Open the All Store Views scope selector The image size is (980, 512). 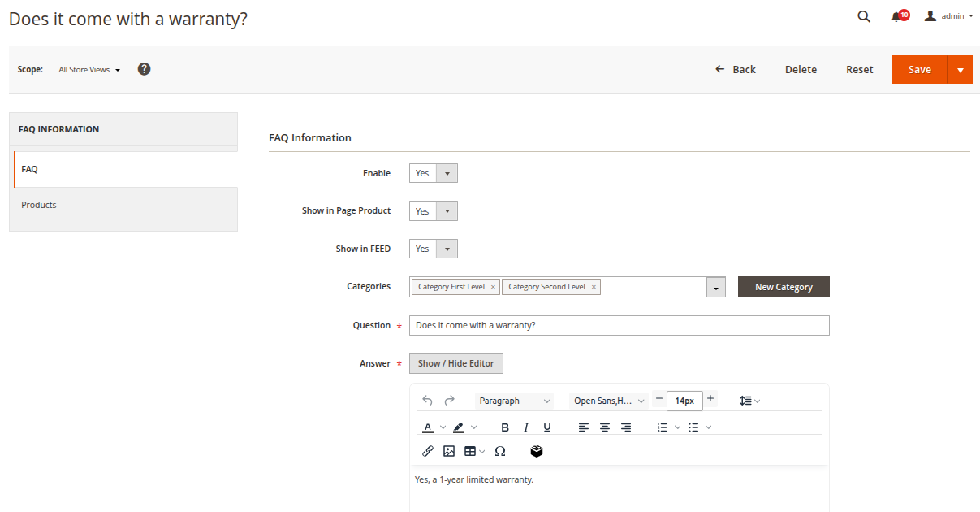click(89, 70)
